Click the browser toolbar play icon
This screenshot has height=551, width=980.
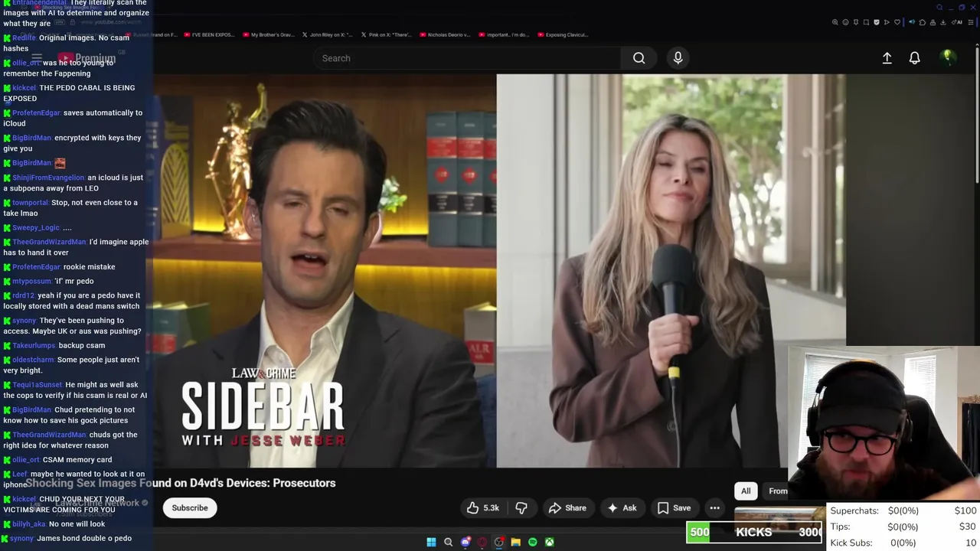(x=887, y=22)
